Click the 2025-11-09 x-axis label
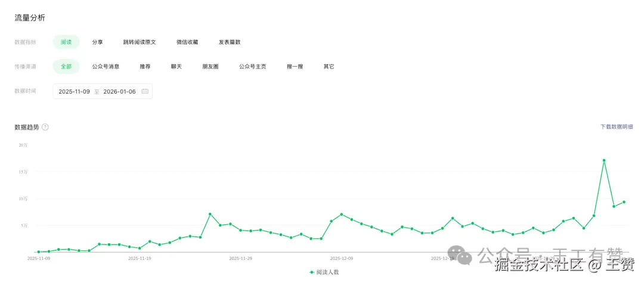Screen dimensions: 644x282 pos(39,259)
